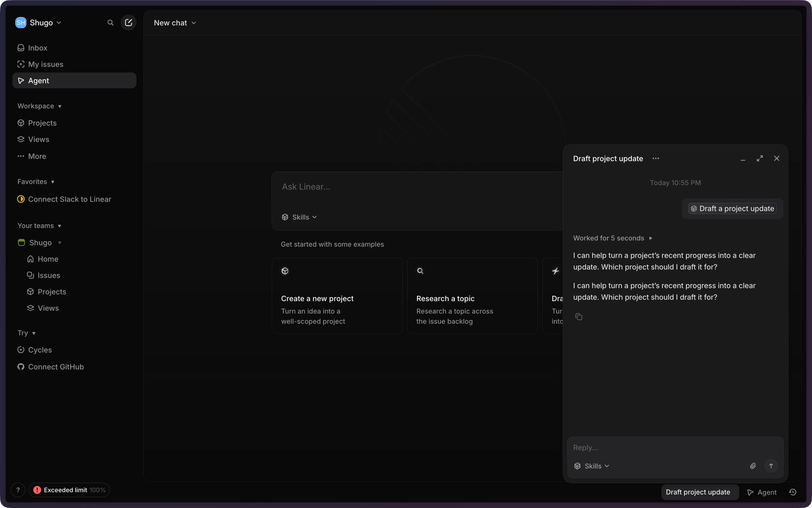Open the Draft project update options ellipsis
Image resolution: width=812 pixels, height=508 pixels.
(656, 158)
